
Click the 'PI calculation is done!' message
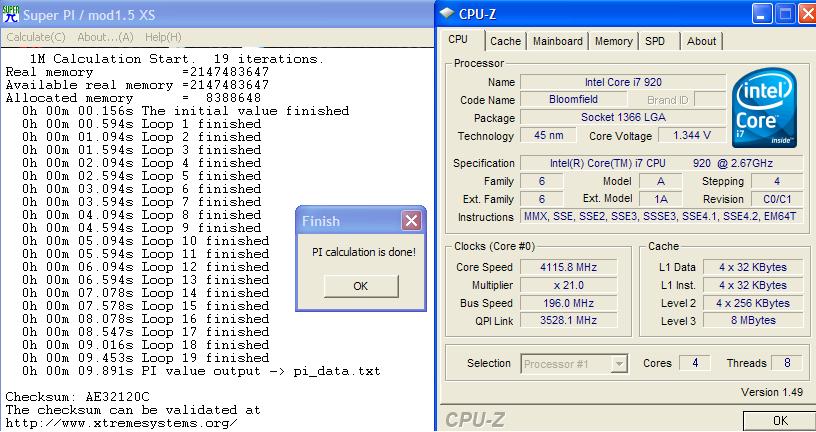(364, 252)
